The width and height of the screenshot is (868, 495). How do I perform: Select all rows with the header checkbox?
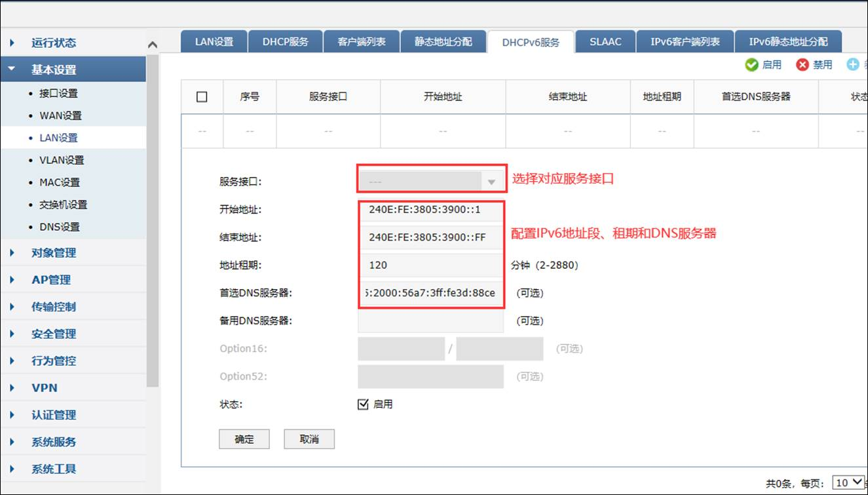(201, 96)
